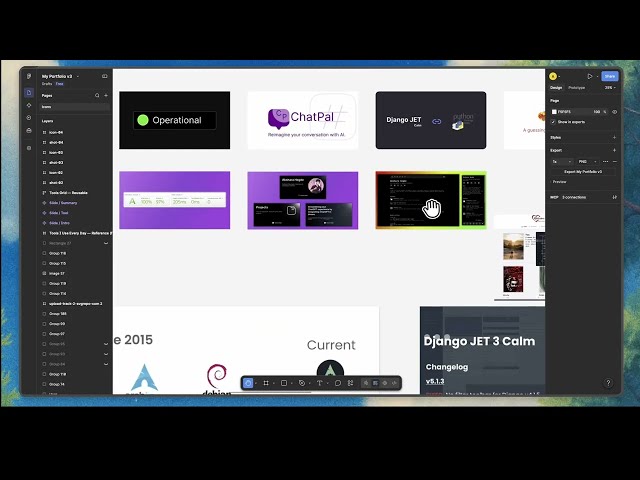Open export options ellipsis menu
The width and height of the screenshot is (640, 480).
[x=606, y=162]
